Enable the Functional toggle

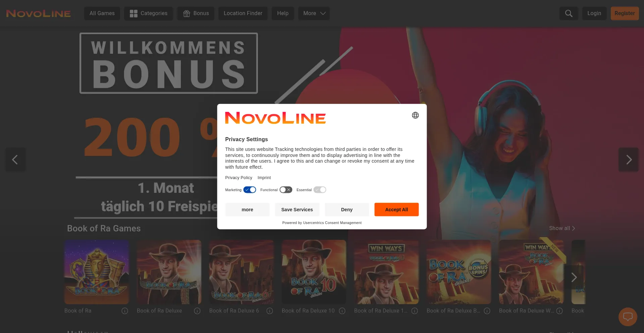tap(286, 190)
